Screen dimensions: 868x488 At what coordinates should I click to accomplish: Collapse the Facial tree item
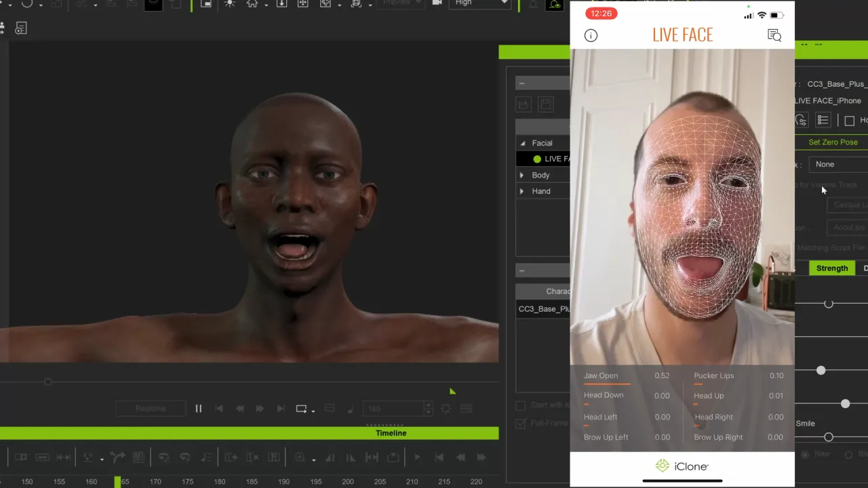point(522,143)
